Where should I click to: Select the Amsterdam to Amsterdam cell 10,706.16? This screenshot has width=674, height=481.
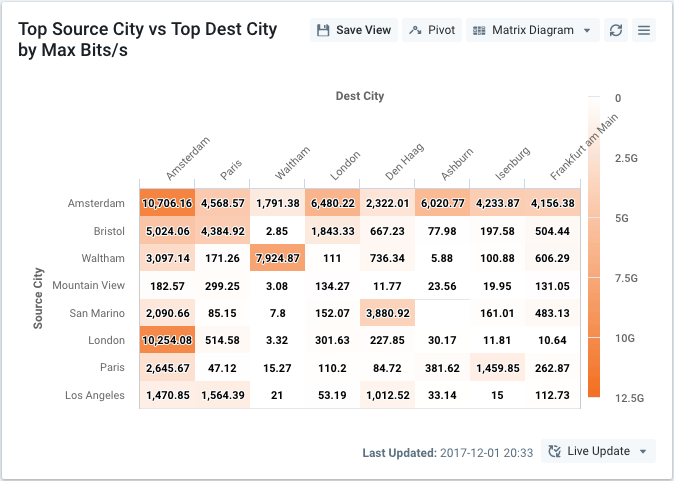coord(167,203)
